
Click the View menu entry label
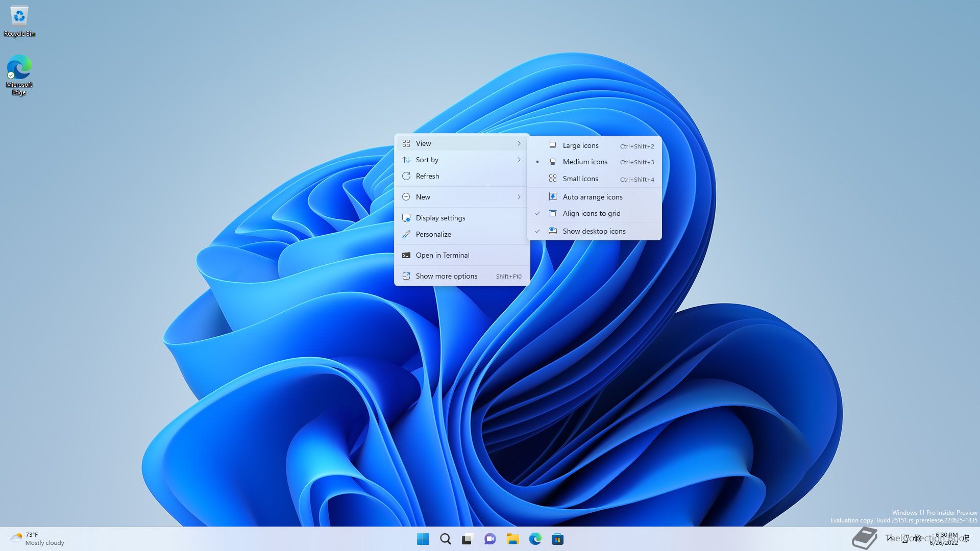pyautogui.click(x=423, y=143)
